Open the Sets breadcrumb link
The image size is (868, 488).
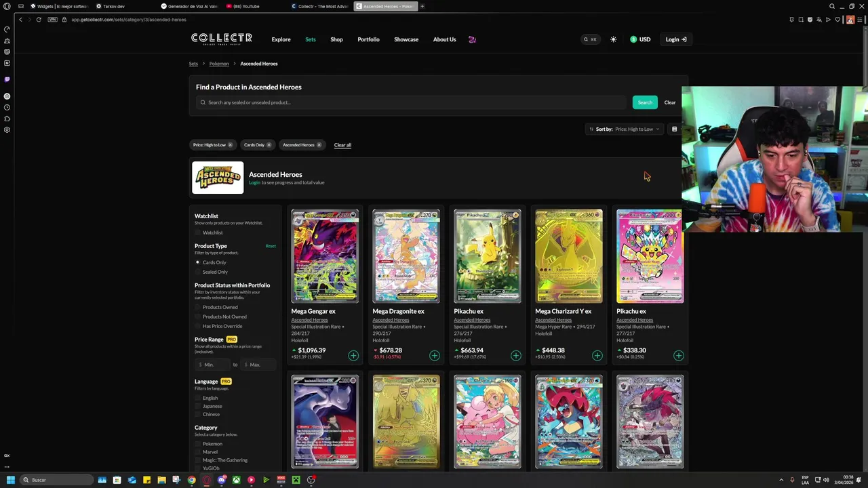(x=193, y=64)
